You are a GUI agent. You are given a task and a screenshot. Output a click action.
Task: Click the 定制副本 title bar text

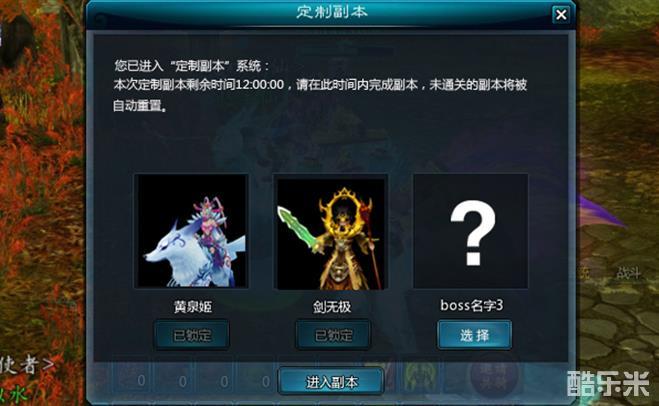[332, 12]
